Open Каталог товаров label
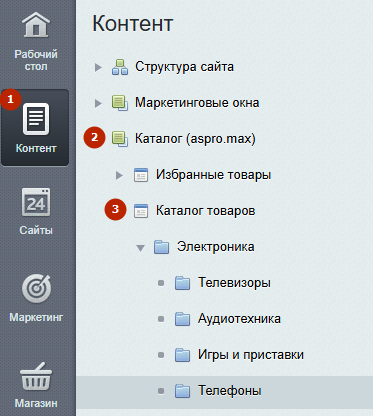 click(206, 211)
